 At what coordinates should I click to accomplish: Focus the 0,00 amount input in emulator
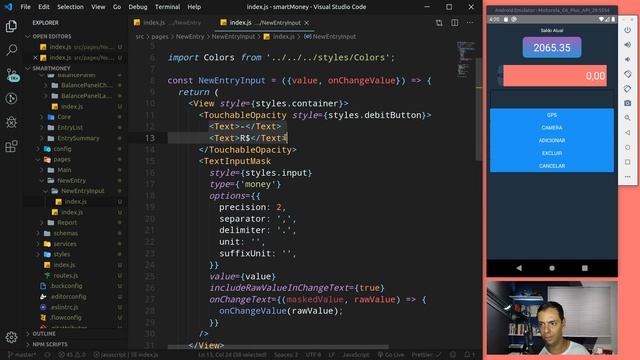tap(555, 76)
